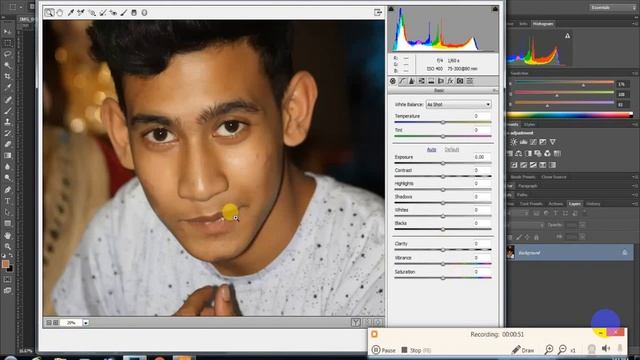
Task: Select the Camera Raw Zoom tool
Action: [49, 13]
